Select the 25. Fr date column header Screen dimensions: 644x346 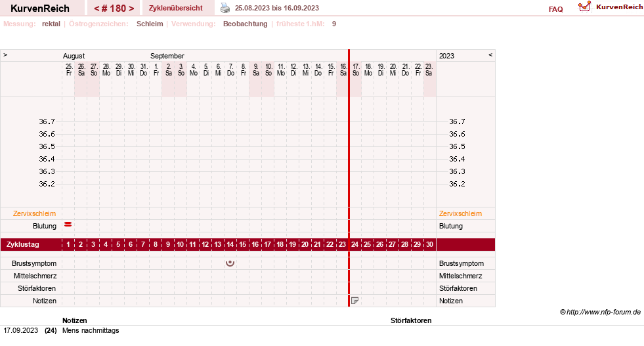point(68,70)
